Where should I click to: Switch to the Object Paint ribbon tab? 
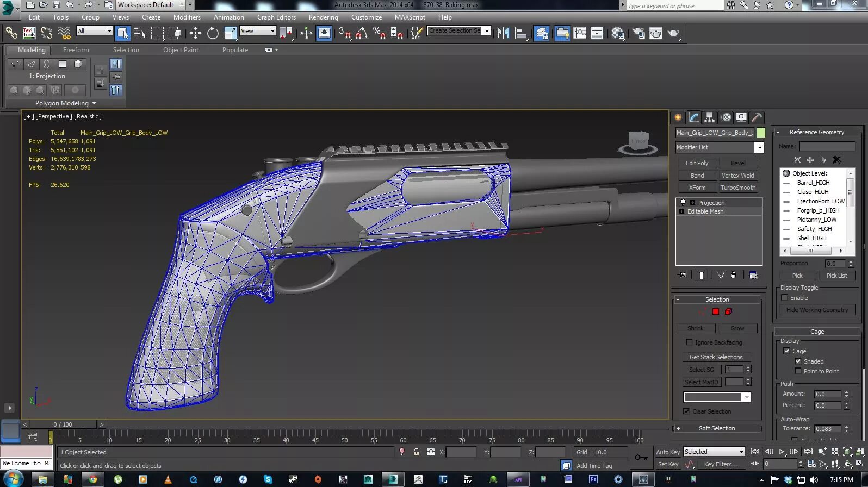tap(181, 50)
